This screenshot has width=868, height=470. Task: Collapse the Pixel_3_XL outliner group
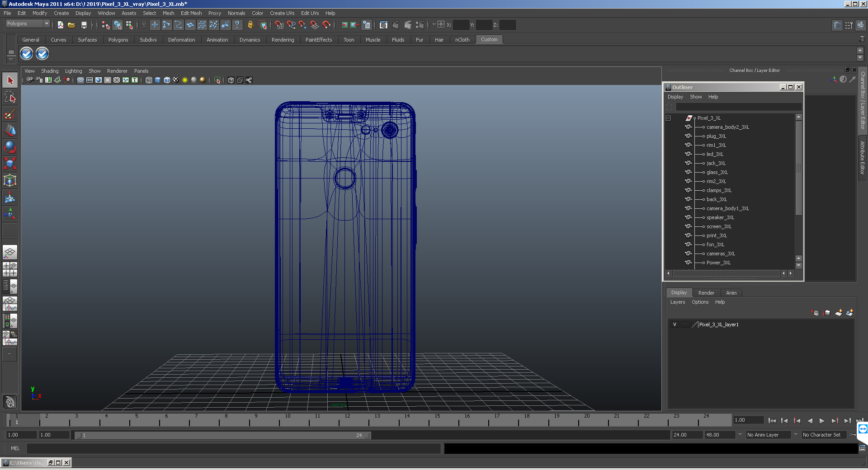[x=668, y=118]
